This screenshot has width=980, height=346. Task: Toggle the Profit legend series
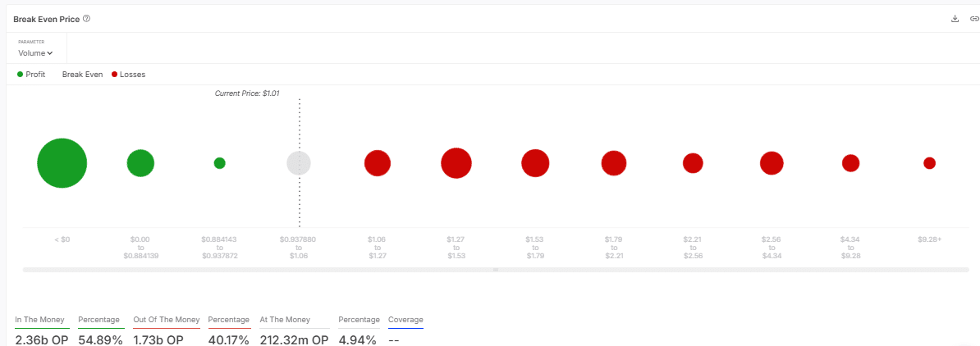(x=31, y=75)
